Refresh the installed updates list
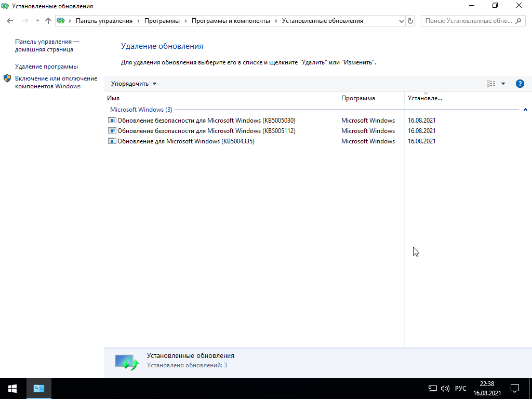532x399 pixels. click(x=410, y=21)
